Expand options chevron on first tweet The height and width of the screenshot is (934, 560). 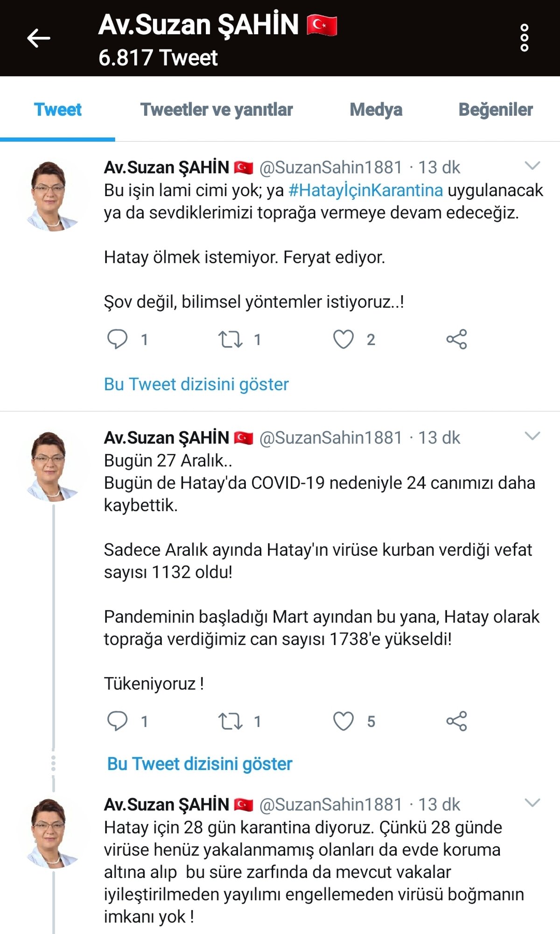tap(532, 165)
